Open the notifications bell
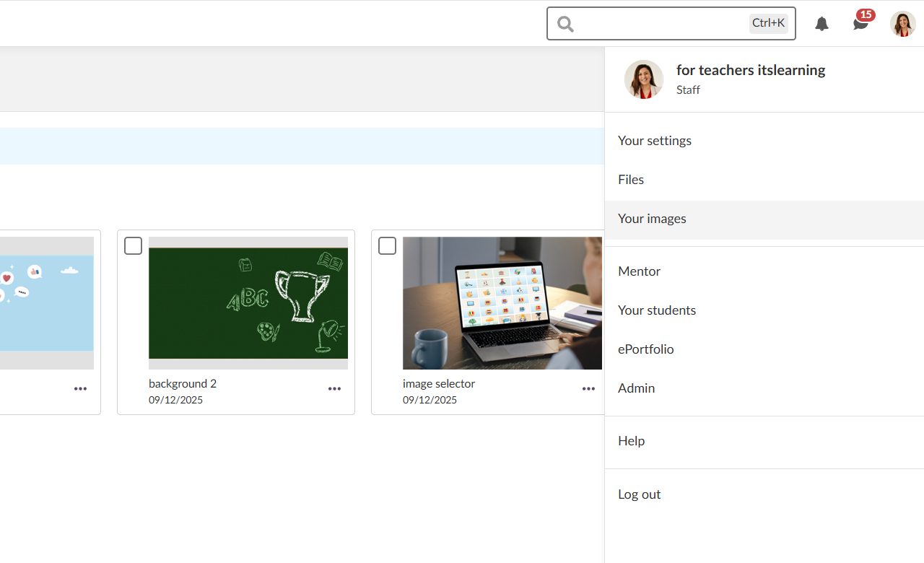 [x=821, y=24]
